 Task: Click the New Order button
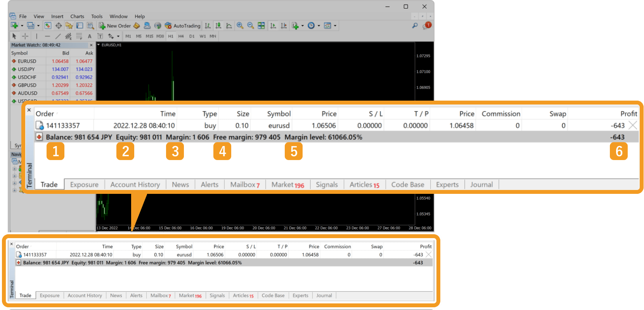[115, 26]
